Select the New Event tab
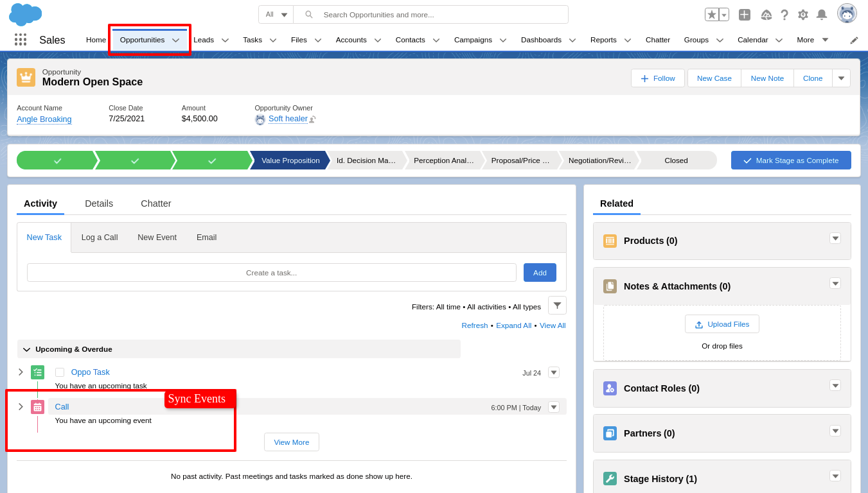868x493 pixels. [157, 238]
